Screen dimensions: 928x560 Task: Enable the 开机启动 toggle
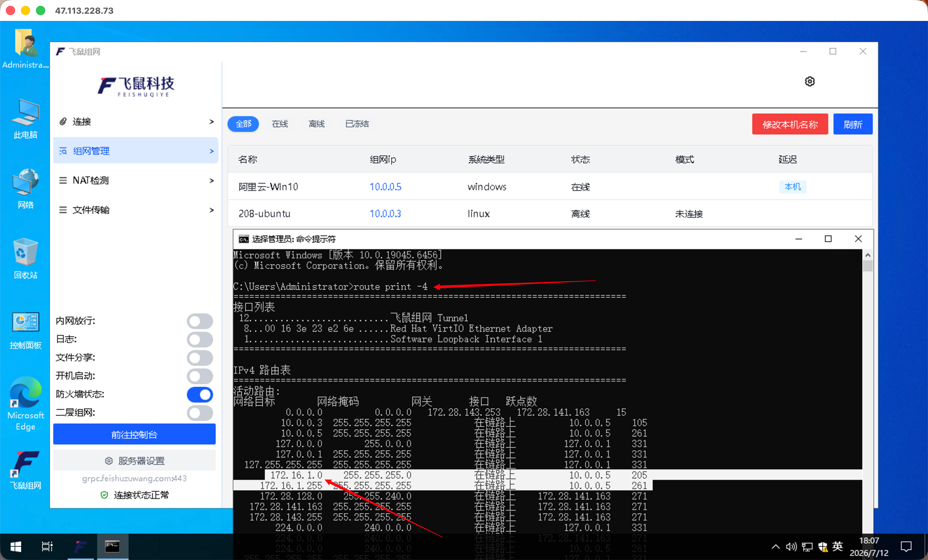[x=200, y=376]
